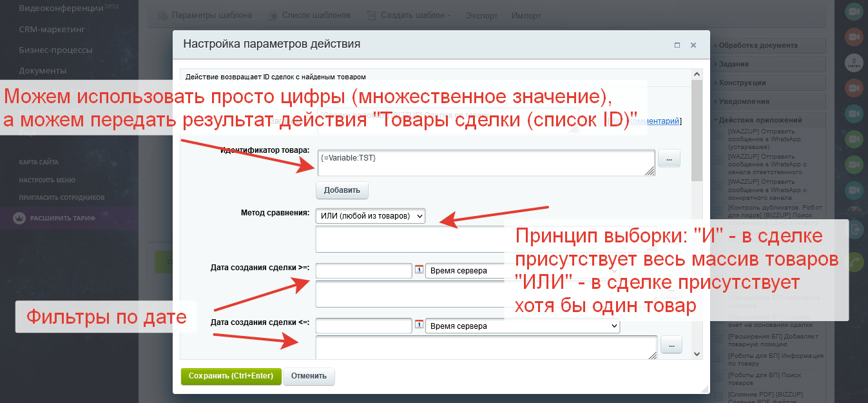Click the dialog vertical scrollbar thumb
Screen dimensions: 868x403
click(697, 131)
